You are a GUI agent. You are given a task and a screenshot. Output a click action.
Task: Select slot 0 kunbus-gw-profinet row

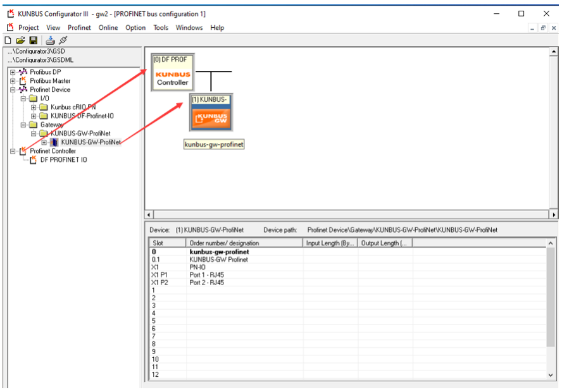coord(347,252)
